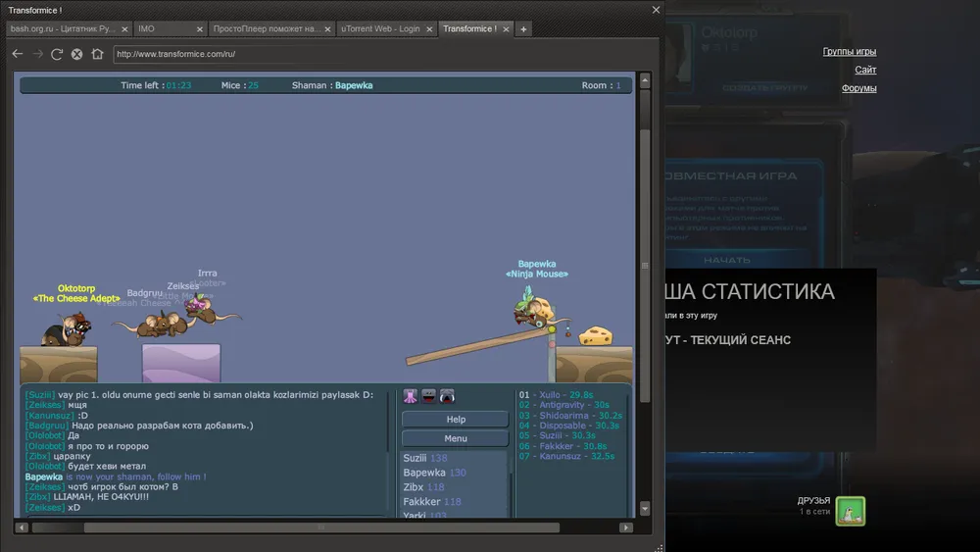
Task: Click ranking entry 04 Disposable
Action: point(569,426)
